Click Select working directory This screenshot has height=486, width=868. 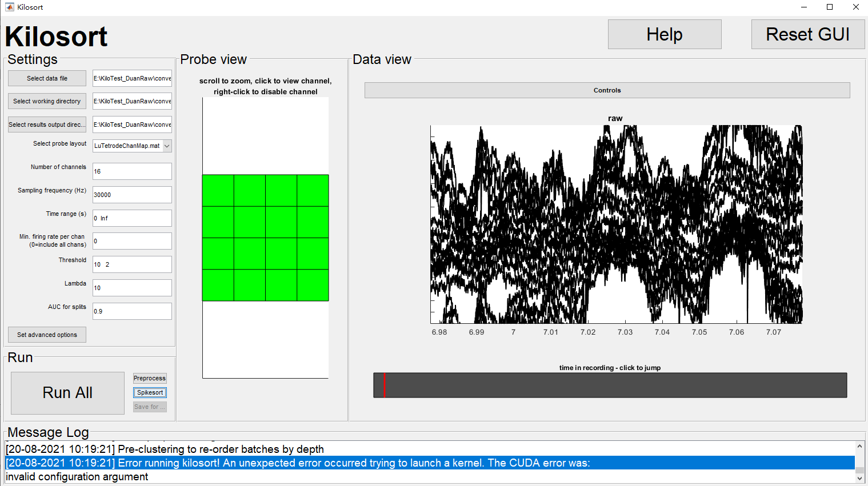(47, 101)
